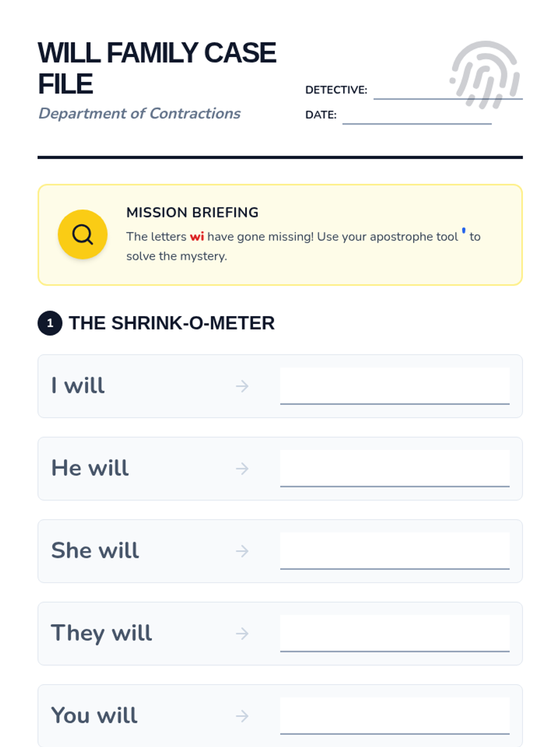
Task: Click the answer field for He will
Action: coord(395,468)
